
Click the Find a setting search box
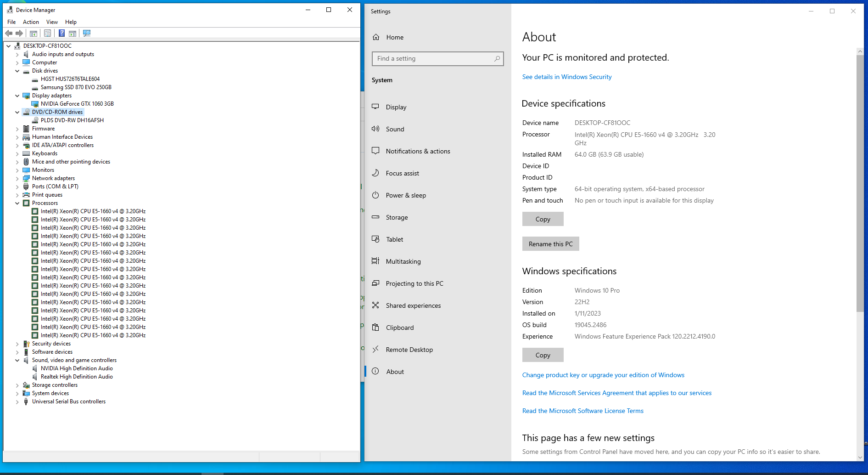(x=437, y=59)
